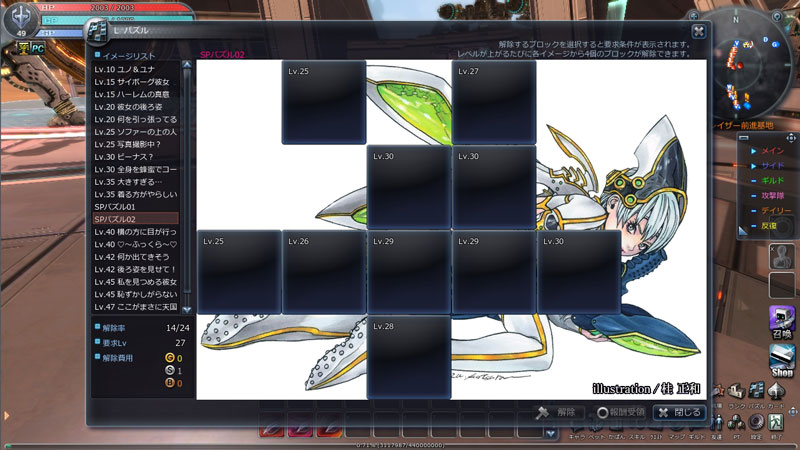800x450 pixels.
Task: Select Lv.40 ♡〜ふっくら〜♡ entry
Action: 136,244
